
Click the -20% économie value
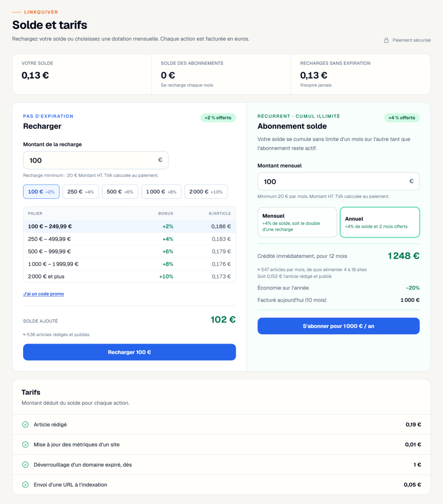tap(412, 288)
